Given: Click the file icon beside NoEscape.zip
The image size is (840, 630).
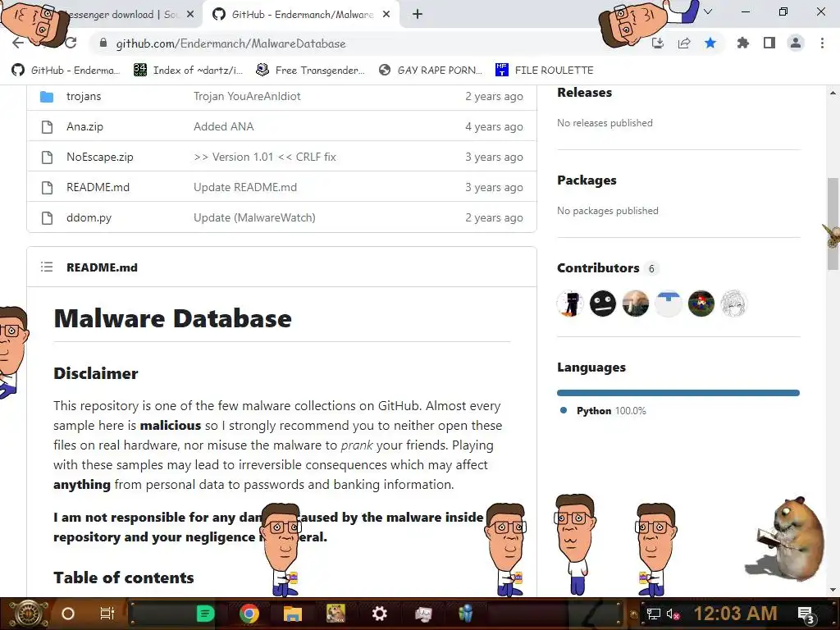Looking at the screenshot, I should 47,157.
